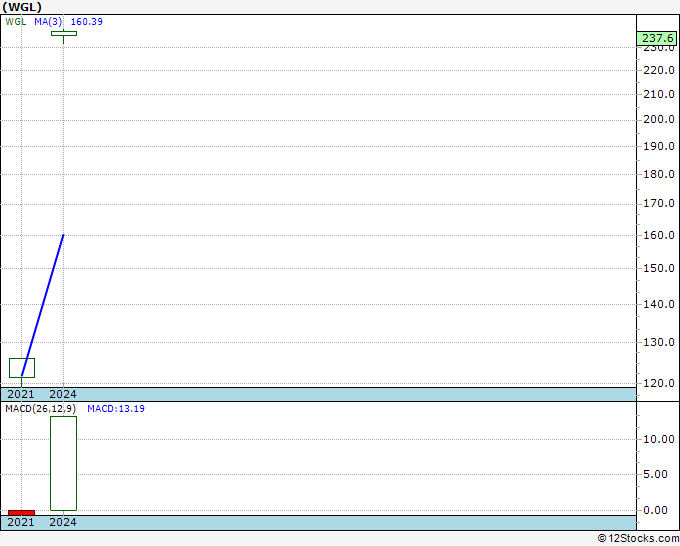
Task: Select the blue MA(3) trend line
Action: [42, 305]
